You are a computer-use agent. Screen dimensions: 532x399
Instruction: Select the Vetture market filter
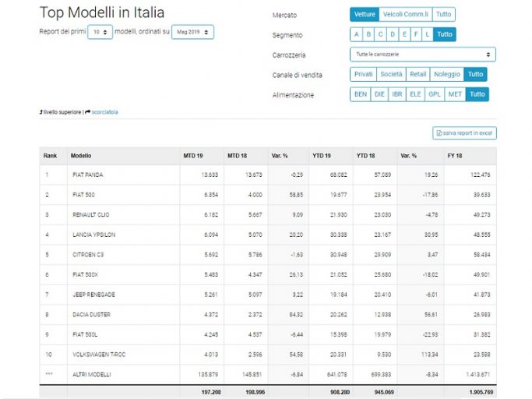coord(365,14)
